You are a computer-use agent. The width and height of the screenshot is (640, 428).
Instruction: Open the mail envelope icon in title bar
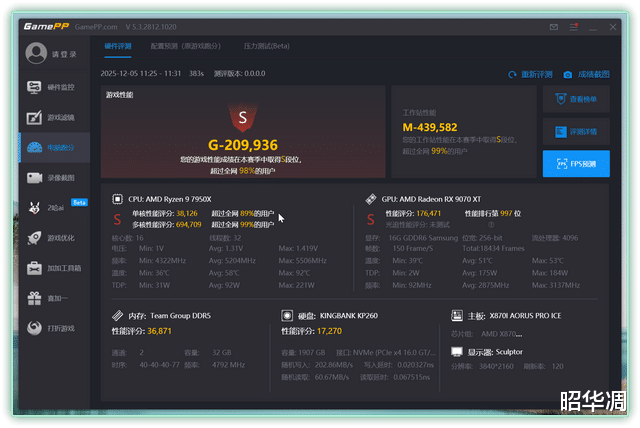pyautogui.click(x=553, y=27)
